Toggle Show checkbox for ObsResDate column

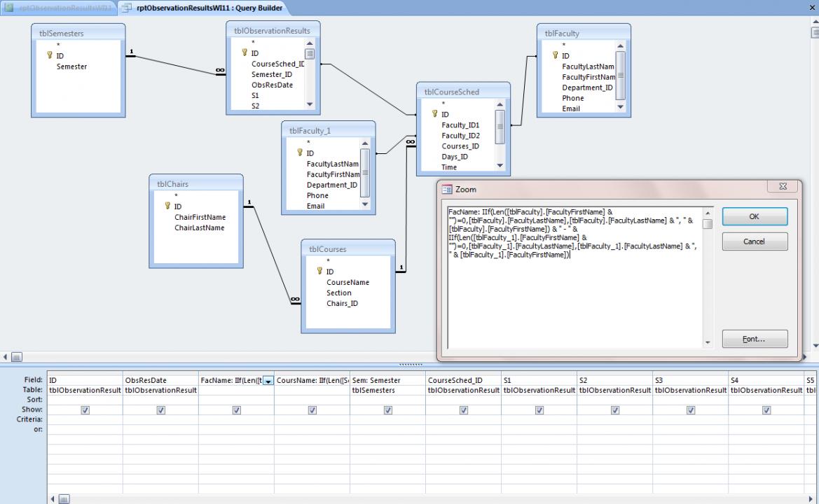[x=161, y=410]
